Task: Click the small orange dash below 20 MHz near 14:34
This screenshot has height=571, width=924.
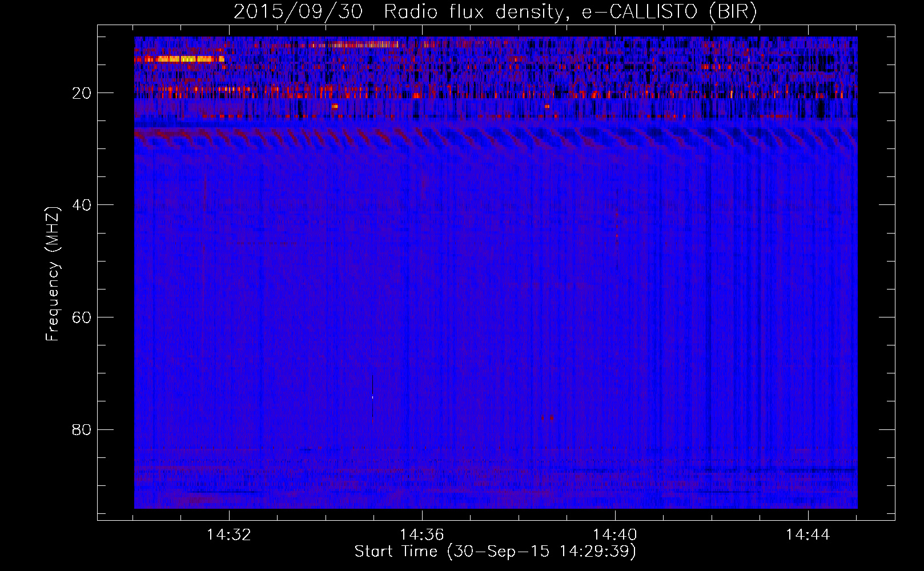Action: tap(335, 106)
